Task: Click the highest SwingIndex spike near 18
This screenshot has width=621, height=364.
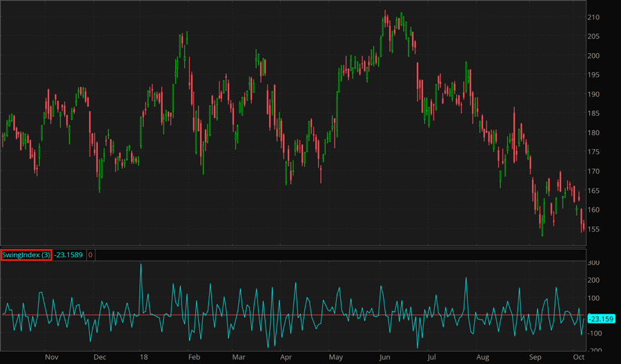Action: tap(141, 265)
